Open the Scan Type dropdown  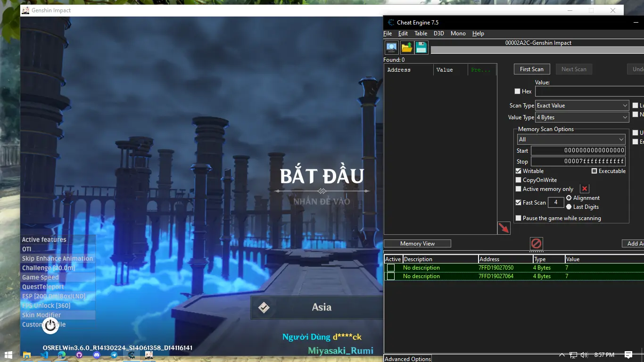click(582, 106)
